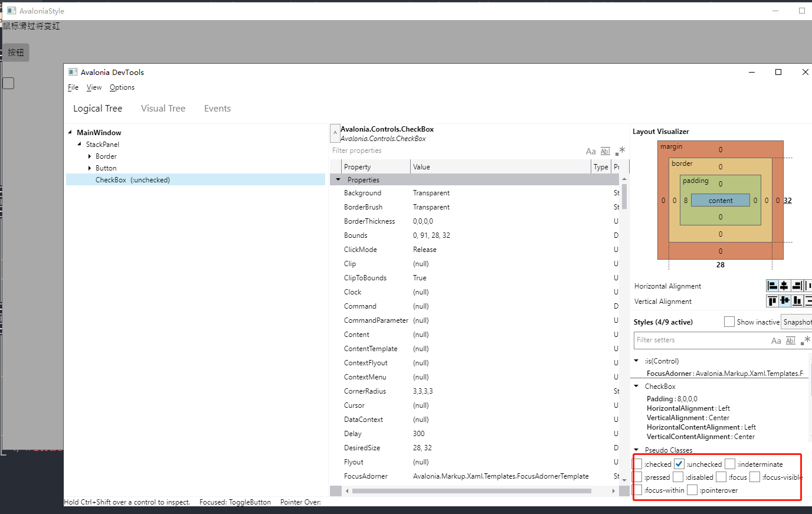Expand the Button tree node
Image resolution: width=812 pixels, height=514 pixels.
(90, 168)
